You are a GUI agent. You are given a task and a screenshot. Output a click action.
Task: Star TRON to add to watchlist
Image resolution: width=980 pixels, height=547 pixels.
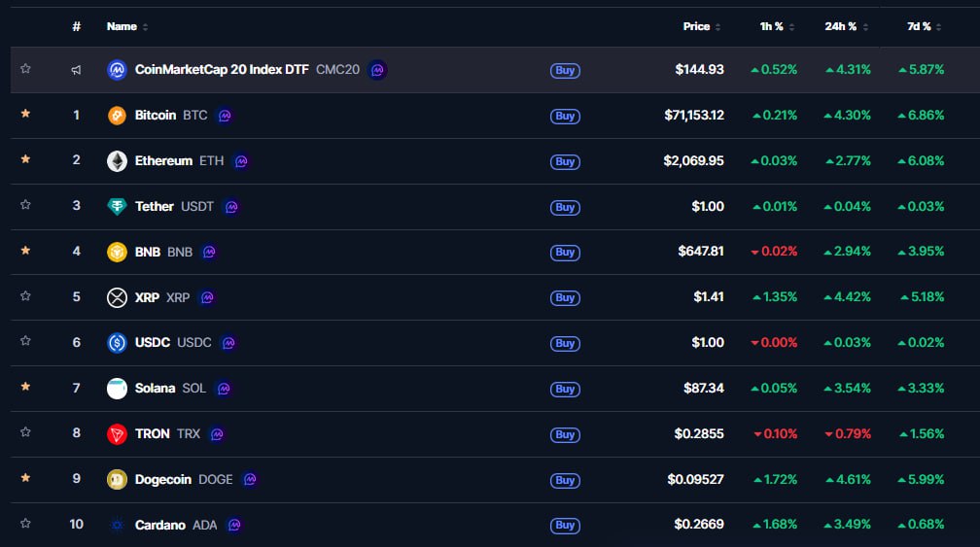click(25, 432)
